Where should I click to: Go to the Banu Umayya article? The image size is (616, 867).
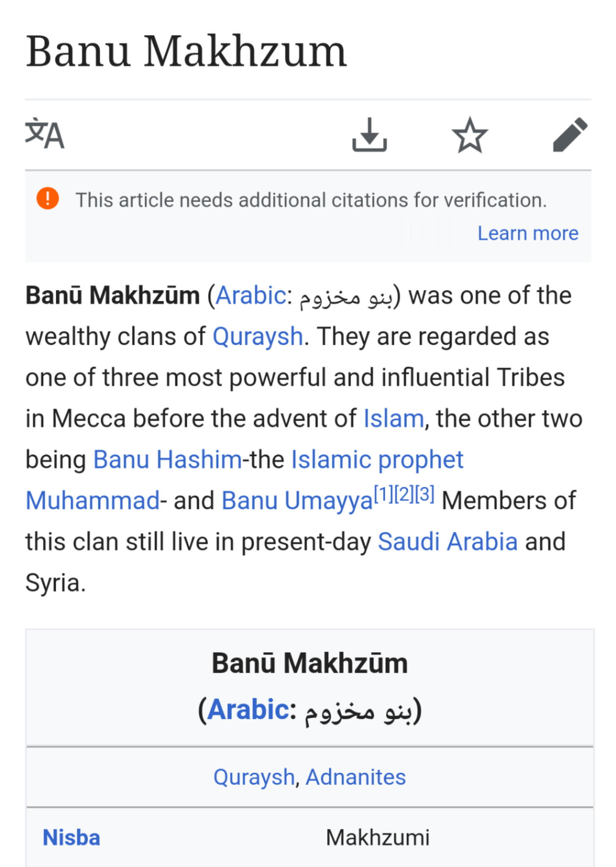tap(297, 500)
